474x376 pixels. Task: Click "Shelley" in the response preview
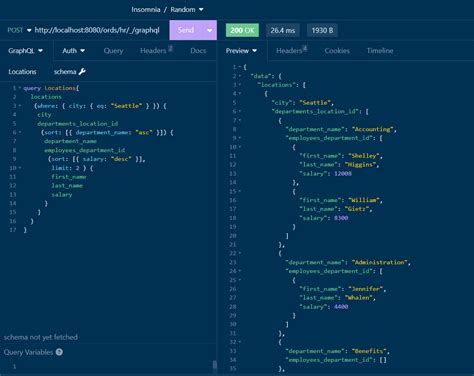[364, 156]
